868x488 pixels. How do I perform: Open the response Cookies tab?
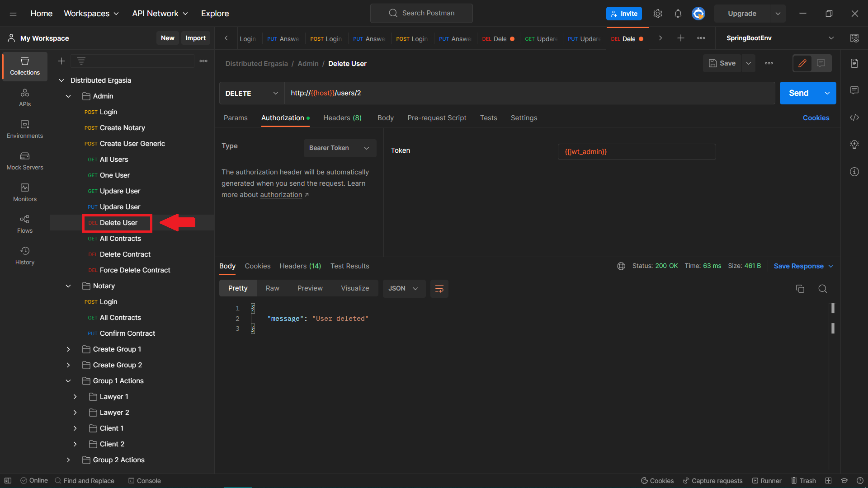tap(258, 266)
